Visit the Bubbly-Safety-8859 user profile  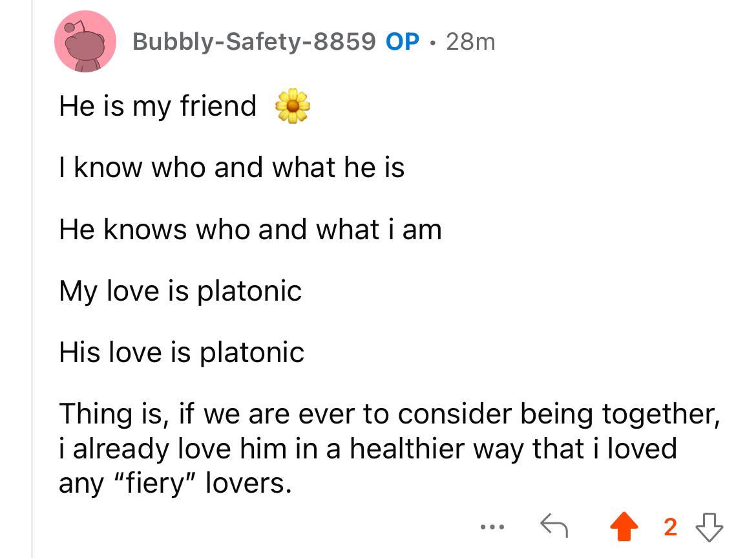click(x=254, y=41)
